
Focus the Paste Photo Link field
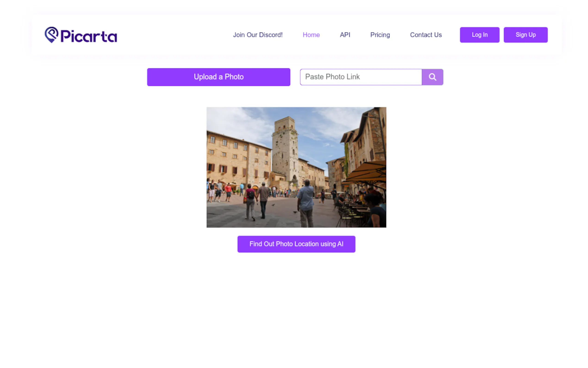tap(361, 77)
